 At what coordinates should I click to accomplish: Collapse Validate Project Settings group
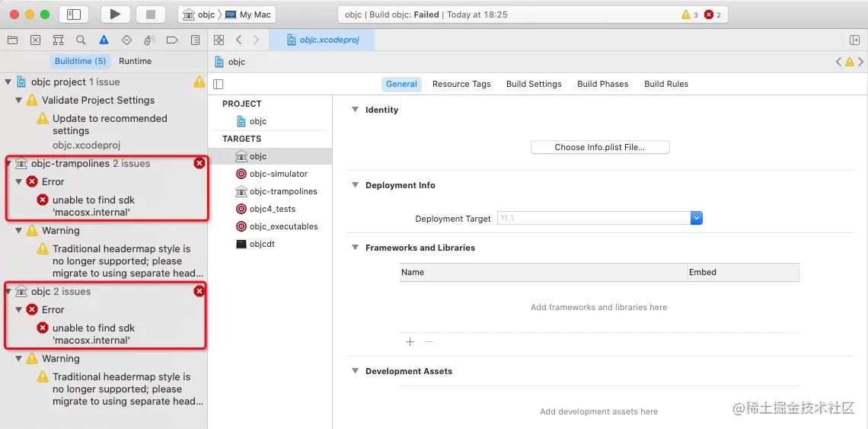(19, 101)
